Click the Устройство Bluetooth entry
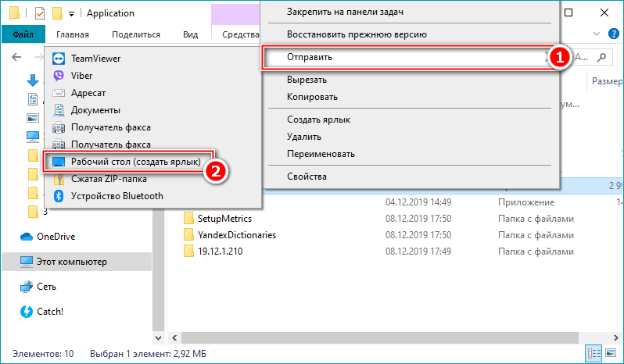The width and height of the screenshot is (624, 364). [x=117, y=196]
